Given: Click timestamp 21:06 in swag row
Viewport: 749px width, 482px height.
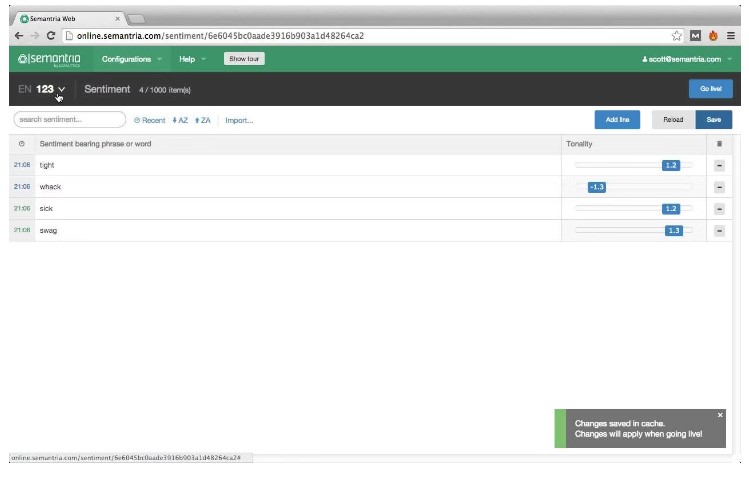Looking at the screenshot, I should [22, 230].
